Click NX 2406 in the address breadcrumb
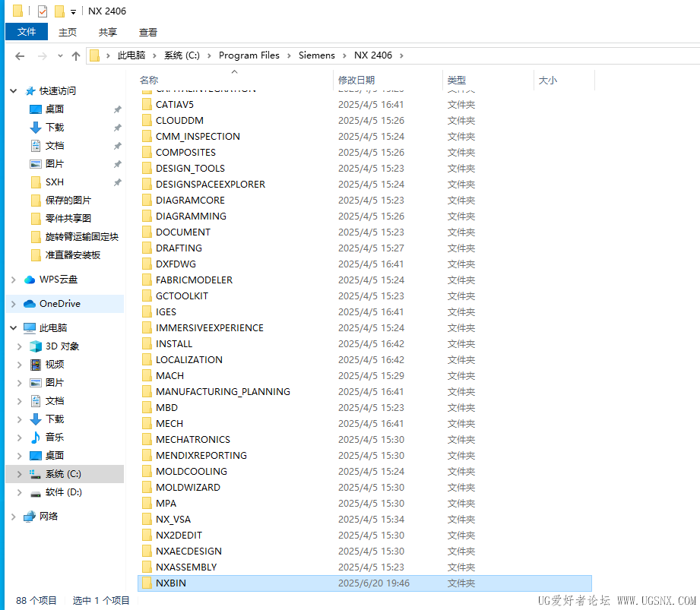 coord(373,55)
